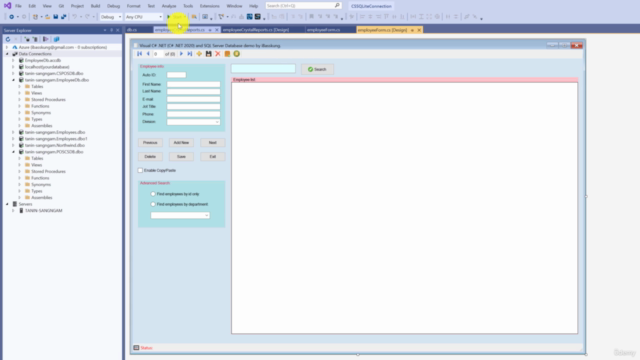640x360 pixels.
Task: Click the Visual Studio logo icon
Action: click(x=7, y=6)
